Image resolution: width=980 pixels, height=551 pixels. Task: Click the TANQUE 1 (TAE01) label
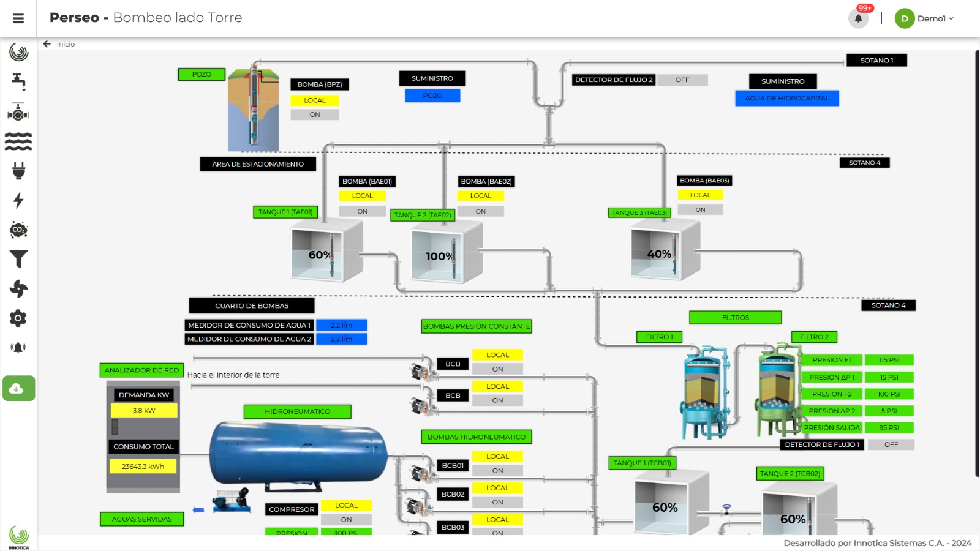[285, 212]
